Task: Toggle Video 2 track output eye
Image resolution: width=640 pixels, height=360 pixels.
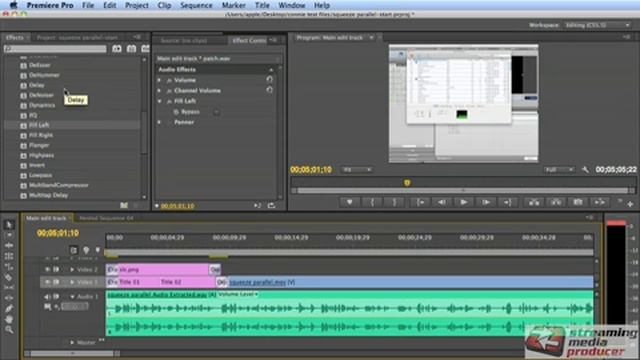Action: coord(47,269)
